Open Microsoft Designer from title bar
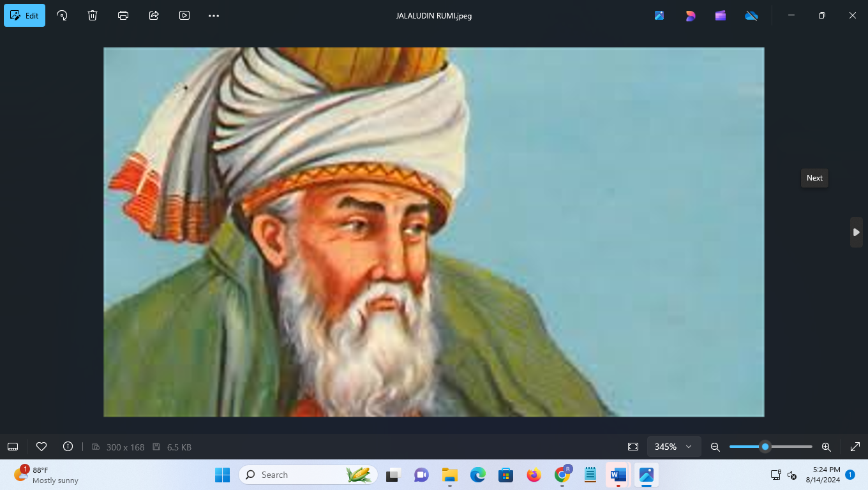Screen dimensions: 868x490 pyautogui.click(x=690, y=15)
